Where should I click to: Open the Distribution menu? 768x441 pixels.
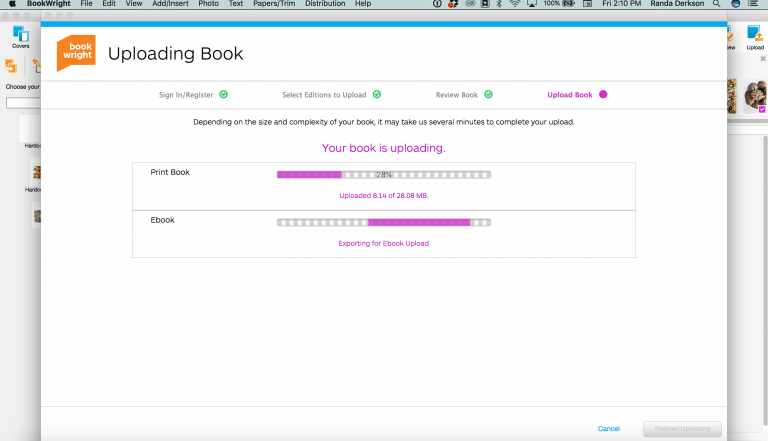(325, 3)
